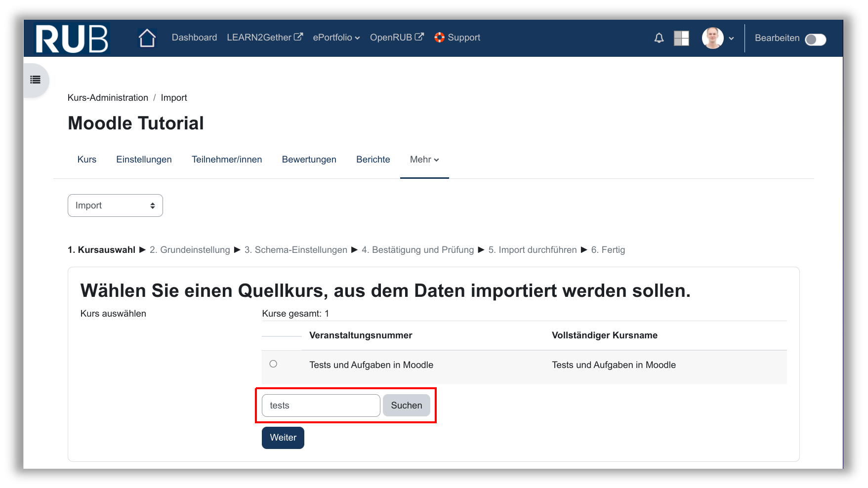
Task: Open the Import select box
Action: 115,205
